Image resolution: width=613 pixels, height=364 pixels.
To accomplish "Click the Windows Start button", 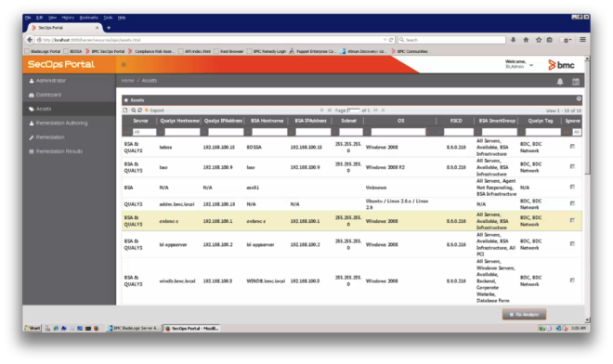I will [33, 329].
